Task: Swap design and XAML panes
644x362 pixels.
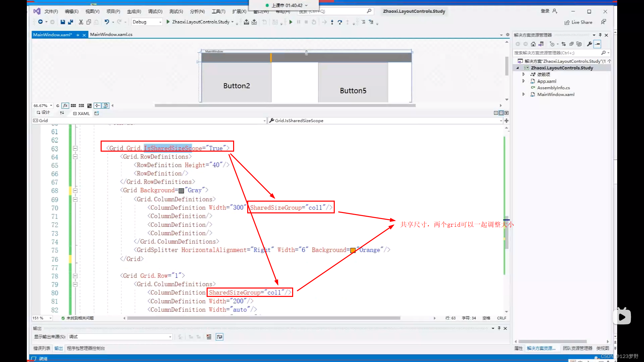Action: [62, 113]
